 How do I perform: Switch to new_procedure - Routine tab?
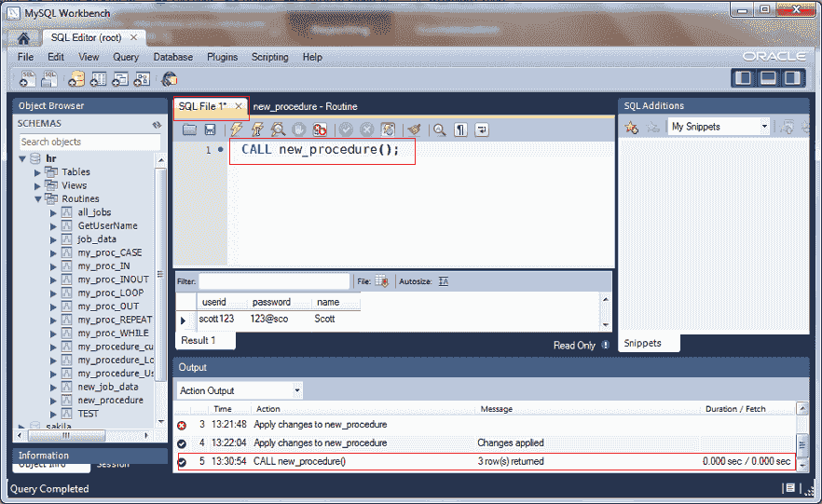[305, 106]
